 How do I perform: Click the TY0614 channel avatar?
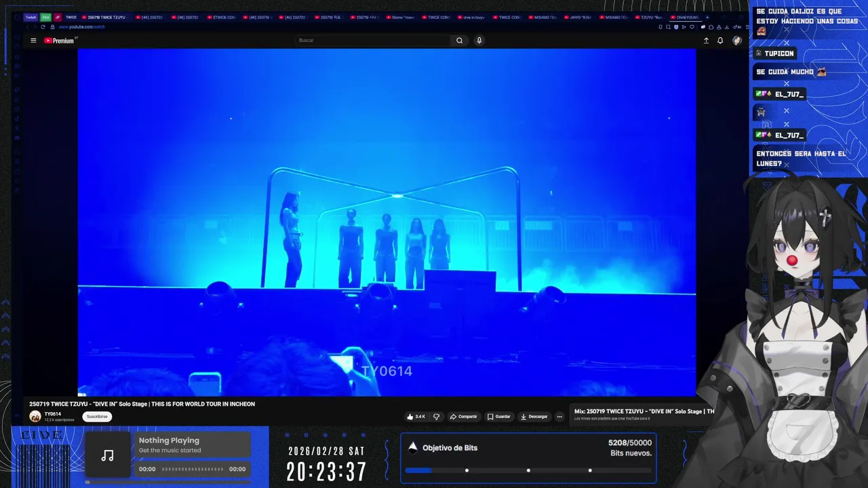coord(35,416)
